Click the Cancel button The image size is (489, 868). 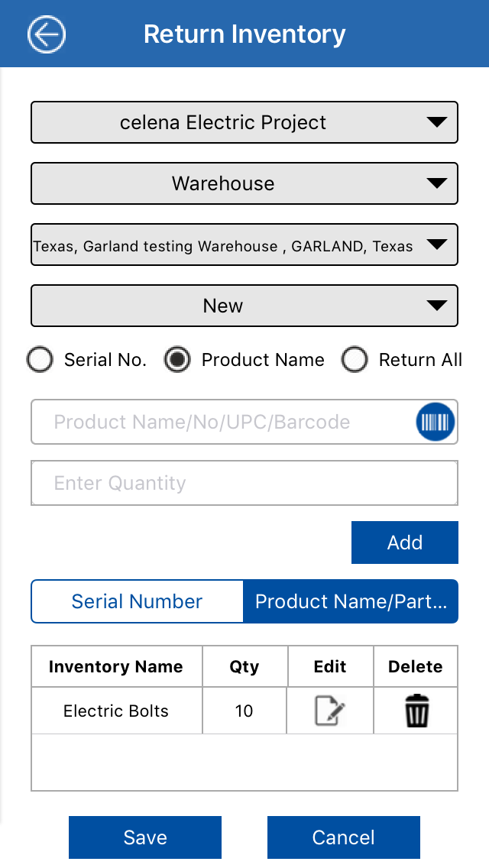pyautogui.click(x=344, y=837)
